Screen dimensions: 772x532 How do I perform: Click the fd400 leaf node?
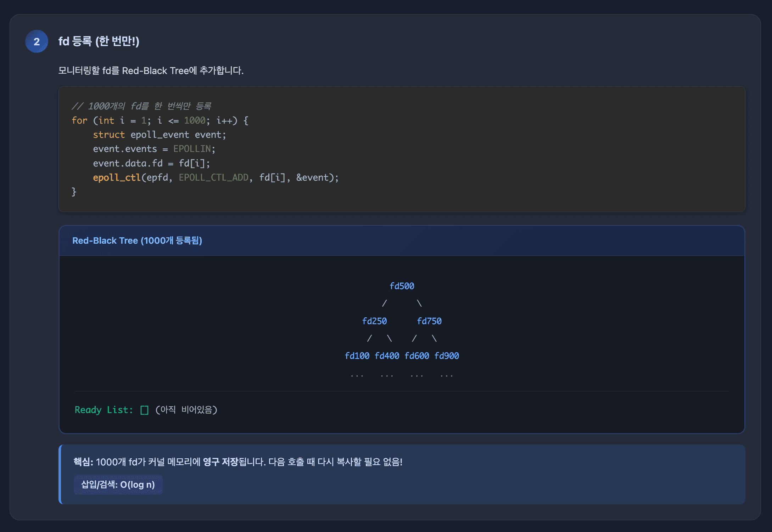pos(387,356)
